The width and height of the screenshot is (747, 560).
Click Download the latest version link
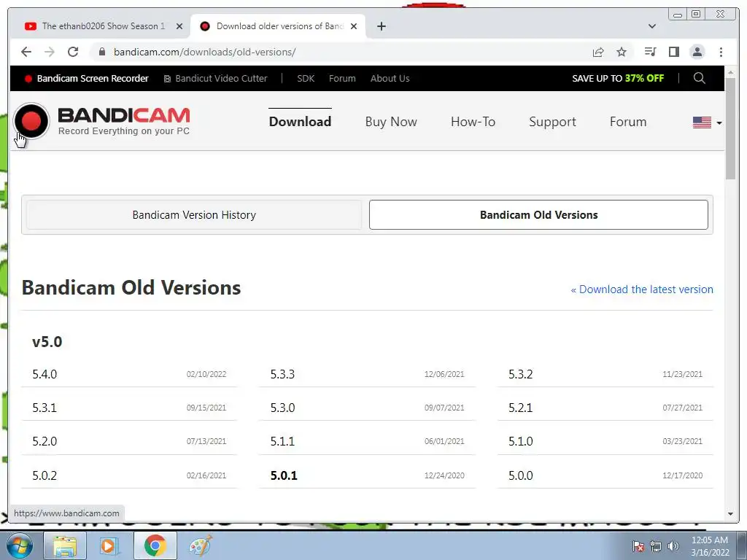coord(642,289)
